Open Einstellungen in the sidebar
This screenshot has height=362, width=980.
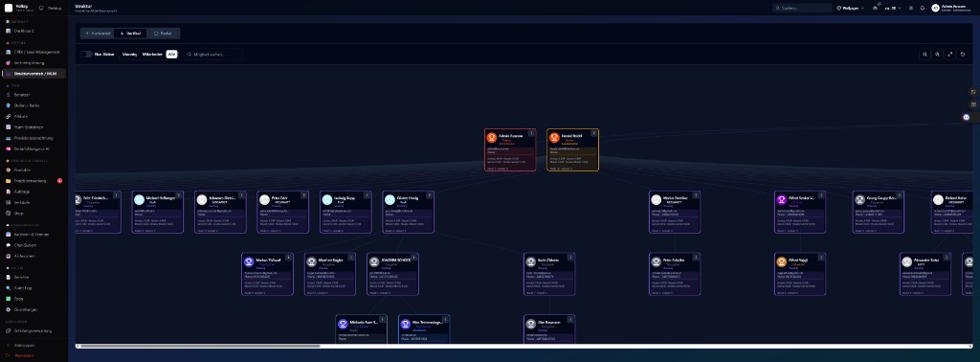(x=33, y=309)
